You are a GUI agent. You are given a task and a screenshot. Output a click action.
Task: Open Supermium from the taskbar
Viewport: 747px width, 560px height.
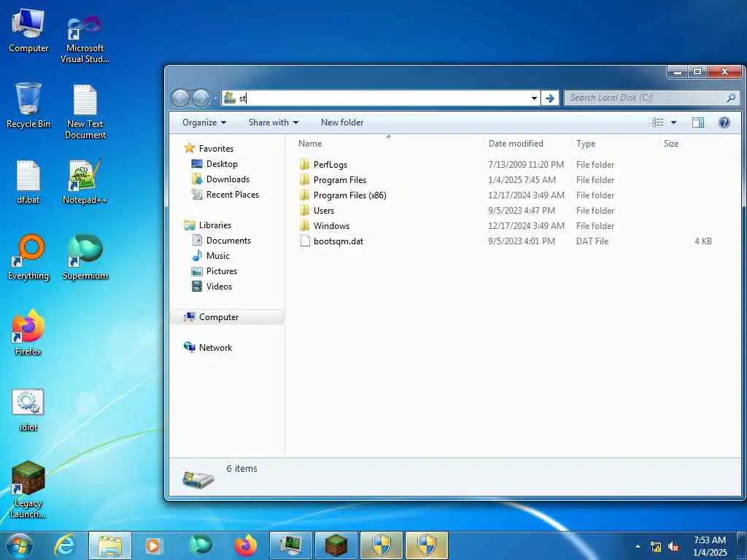tap(200, 545)
